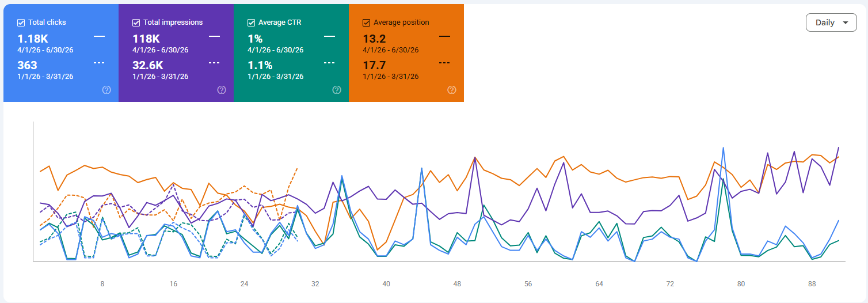Click dashed line legend on Average CTR card

[x=329, y=63]
